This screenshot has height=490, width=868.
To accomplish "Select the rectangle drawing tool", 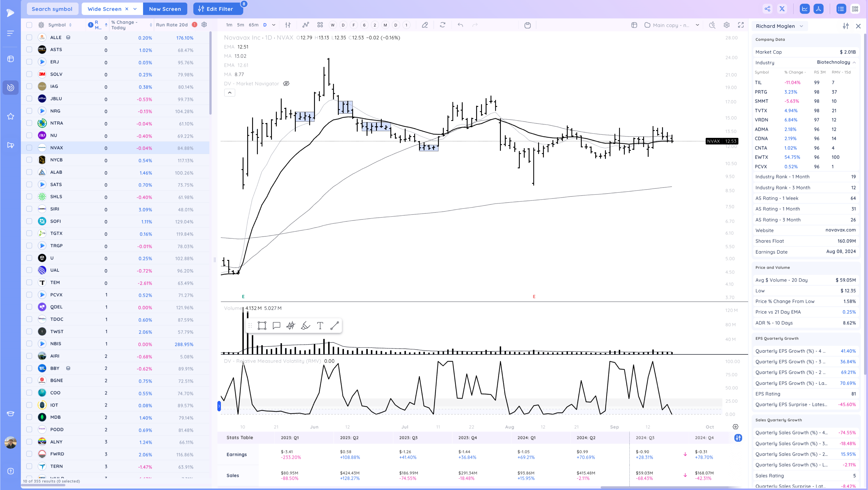I will point(262,325).
